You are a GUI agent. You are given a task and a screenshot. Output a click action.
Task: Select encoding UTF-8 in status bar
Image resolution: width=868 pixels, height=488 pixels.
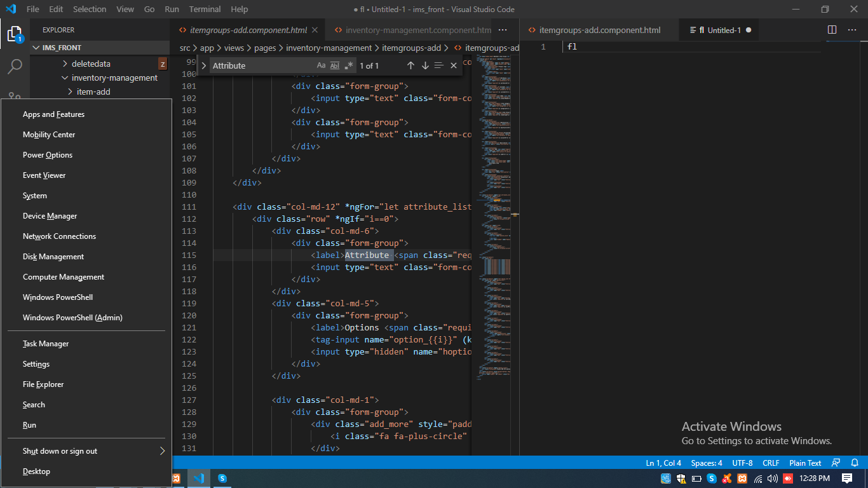742,463
